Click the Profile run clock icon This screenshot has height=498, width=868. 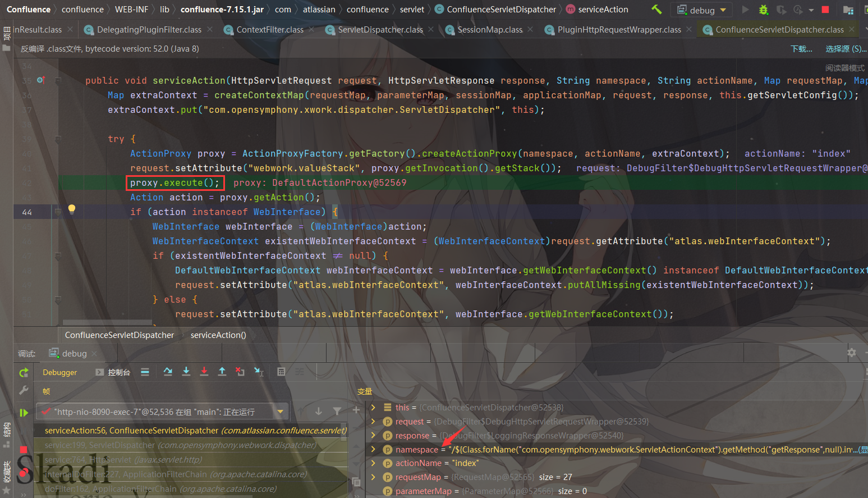[x=798, y=10]
